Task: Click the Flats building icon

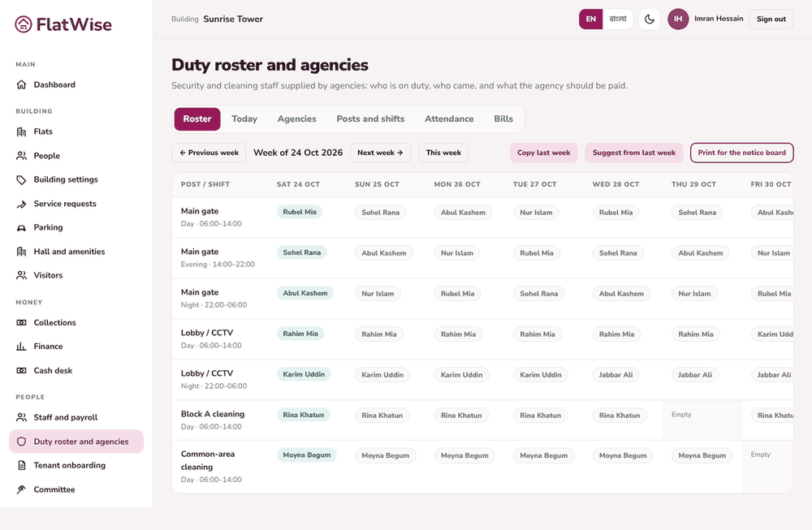Action: click(x=21, y=131)
